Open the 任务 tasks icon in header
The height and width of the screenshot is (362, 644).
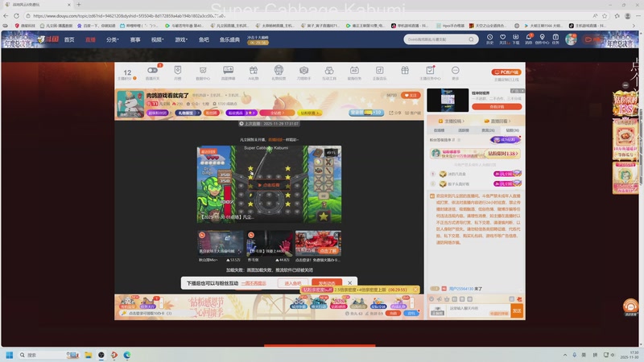555,39
